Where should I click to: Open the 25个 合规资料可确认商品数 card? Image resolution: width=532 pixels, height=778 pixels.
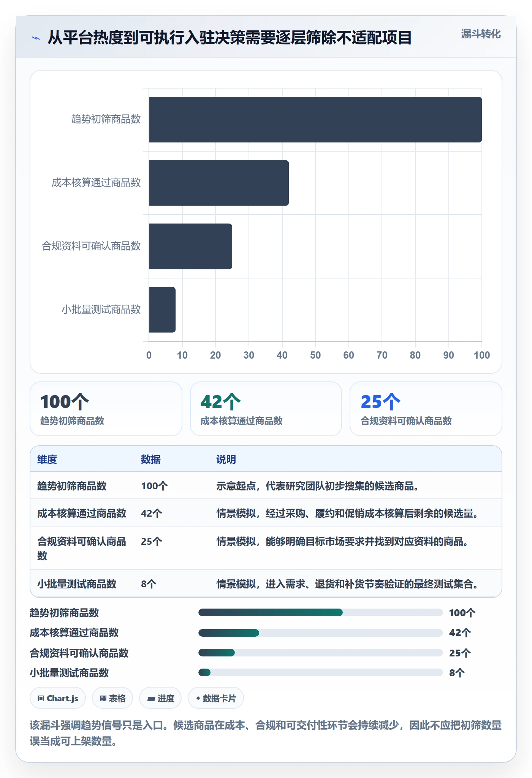426,409
